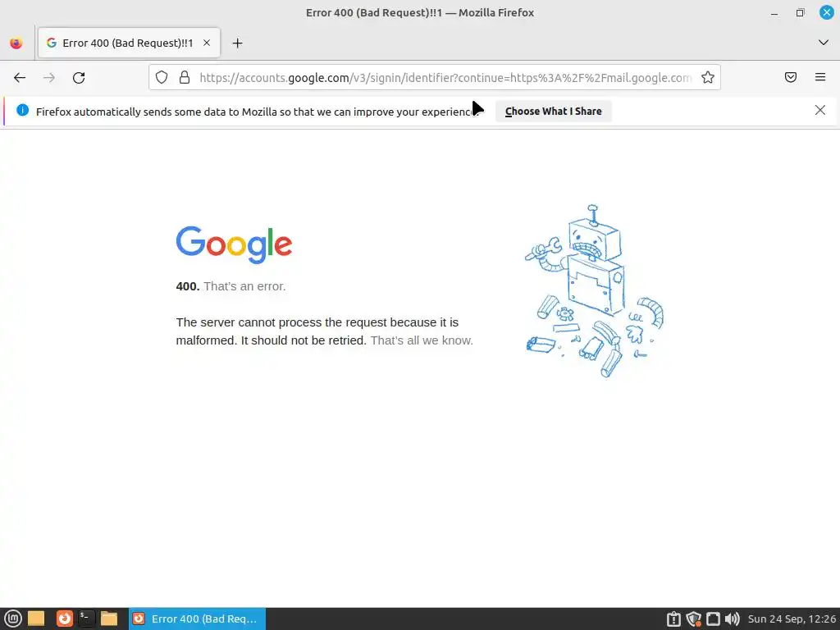The width and height of the screenshot is (840, 630).
Task: Restore the Firefox window size
Action: pos(800,12)
